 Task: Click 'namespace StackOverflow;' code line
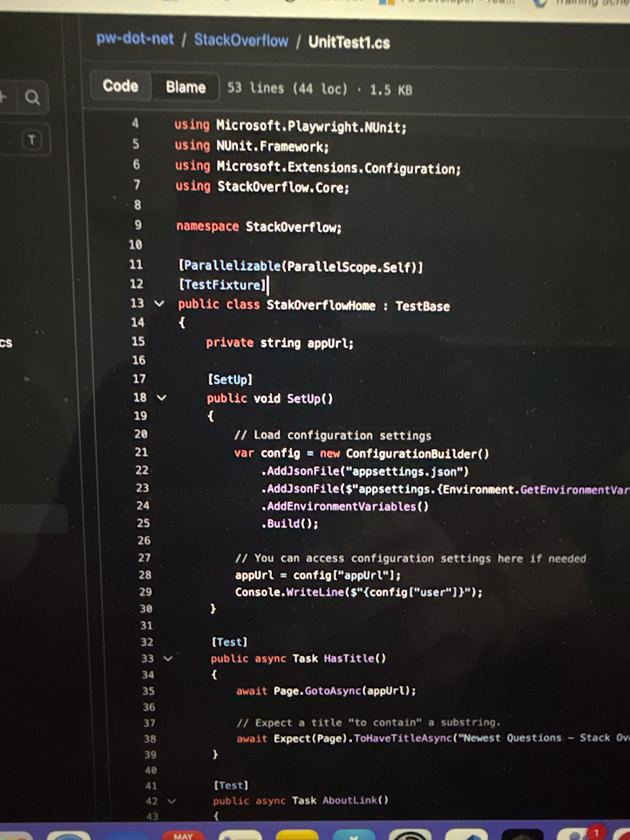[259, 227]
